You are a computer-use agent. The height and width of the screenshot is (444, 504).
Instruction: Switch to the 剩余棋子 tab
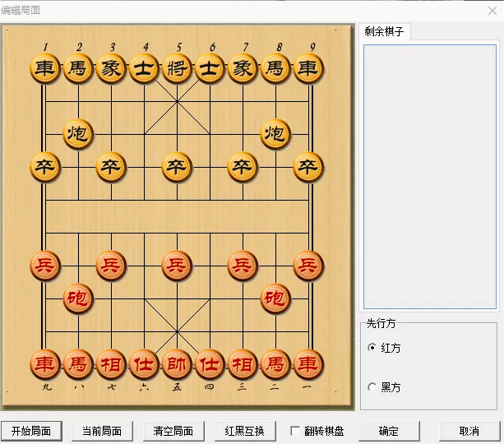tap(385, 32)
